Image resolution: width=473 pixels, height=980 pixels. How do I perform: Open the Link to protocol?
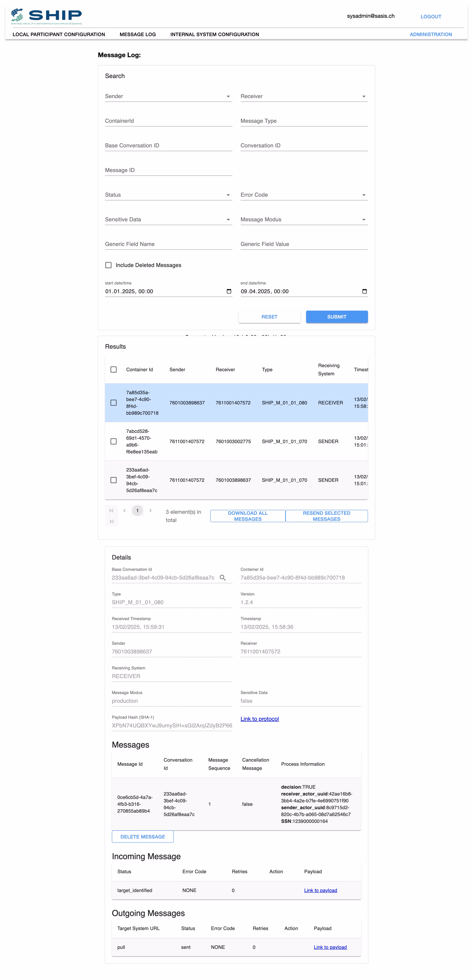pos(260,719)
